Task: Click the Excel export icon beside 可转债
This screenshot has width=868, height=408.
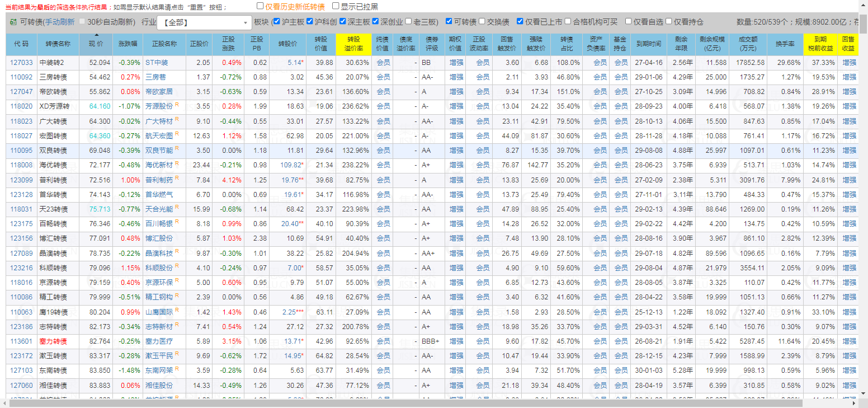Action: (12, 22)
